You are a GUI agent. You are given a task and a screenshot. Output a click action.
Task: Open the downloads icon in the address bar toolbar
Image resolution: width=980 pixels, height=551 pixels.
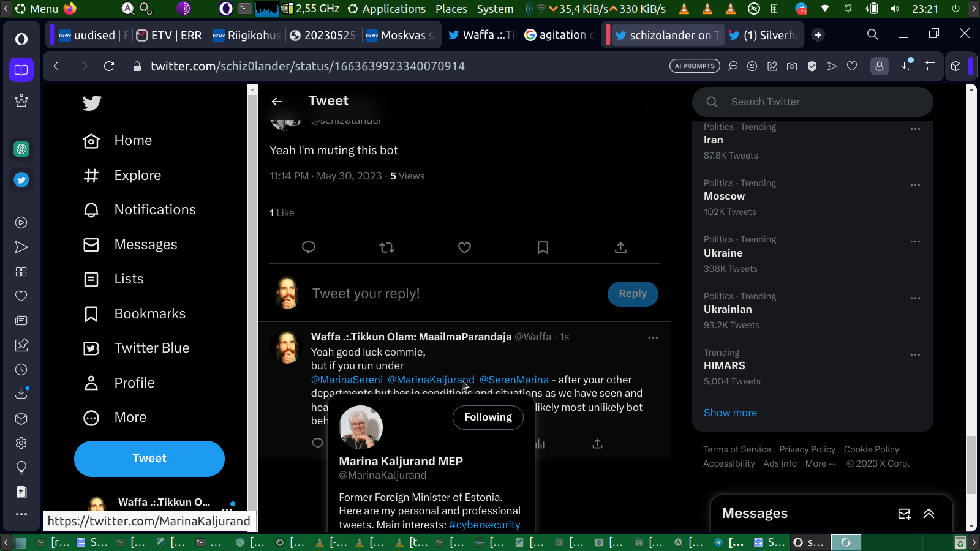click(905, 66)
